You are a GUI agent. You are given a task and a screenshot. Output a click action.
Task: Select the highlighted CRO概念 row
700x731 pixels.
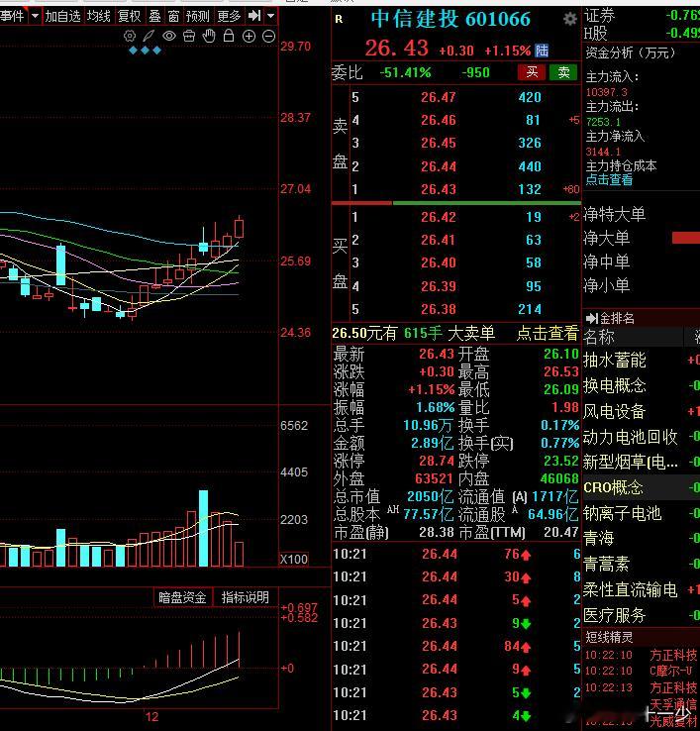pos(641,487)
